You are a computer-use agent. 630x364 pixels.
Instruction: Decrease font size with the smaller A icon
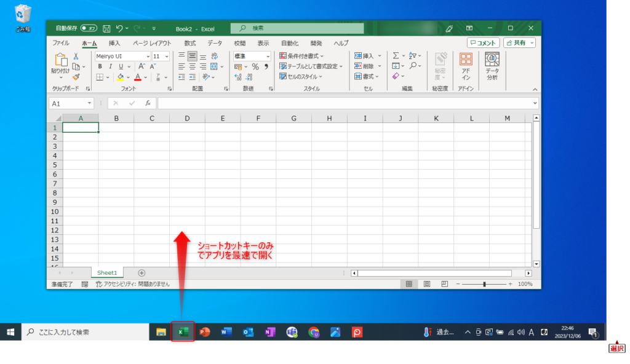pyautogui.click(x=153, y=66)
